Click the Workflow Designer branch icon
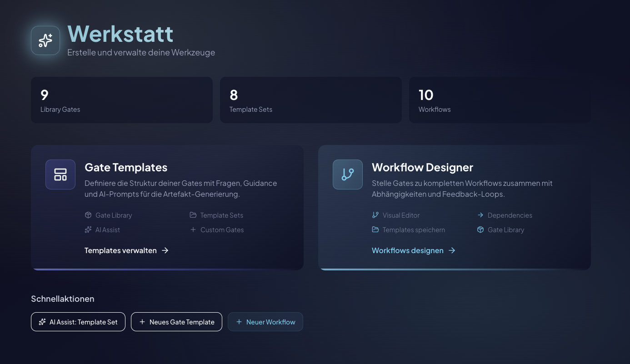Screen dimensions: 630x364 coord(348,175)
